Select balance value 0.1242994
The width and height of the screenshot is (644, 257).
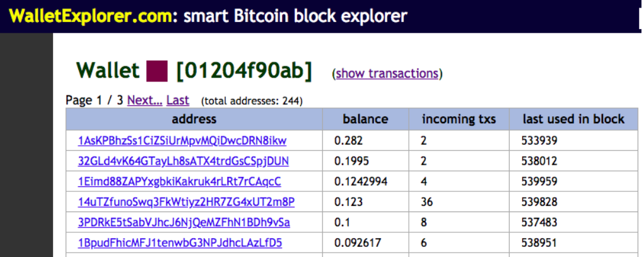tap(361, 182)
